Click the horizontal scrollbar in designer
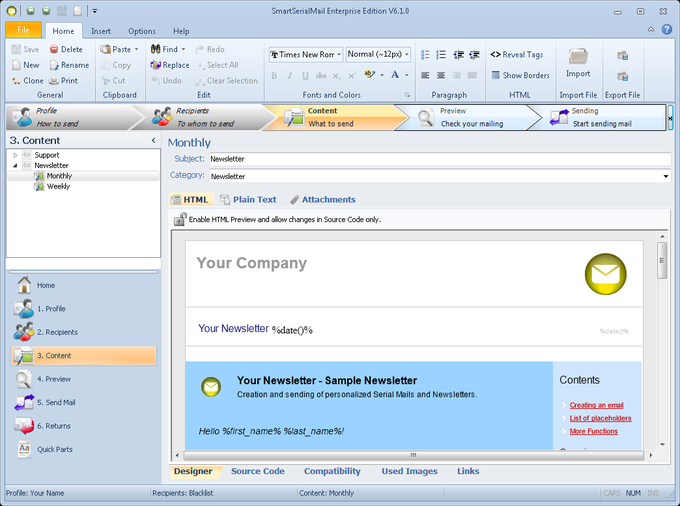The image size is (680, 506). coord(413,455)
